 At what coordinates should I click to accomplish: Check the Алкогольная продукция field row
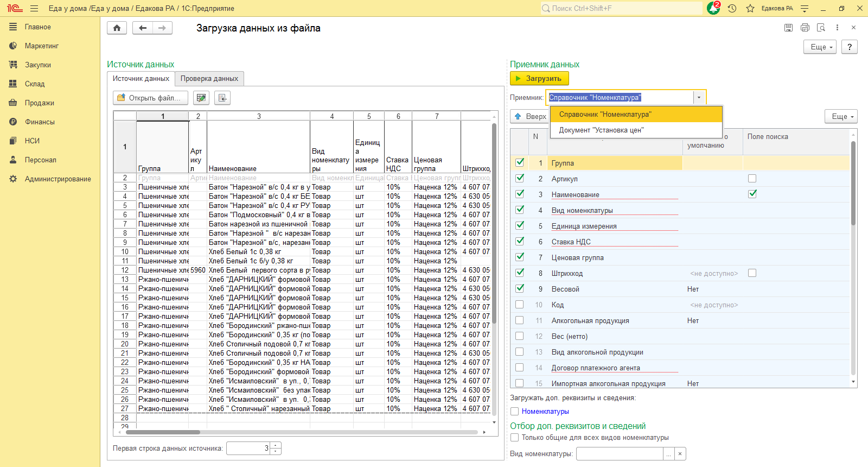[520, 320]
